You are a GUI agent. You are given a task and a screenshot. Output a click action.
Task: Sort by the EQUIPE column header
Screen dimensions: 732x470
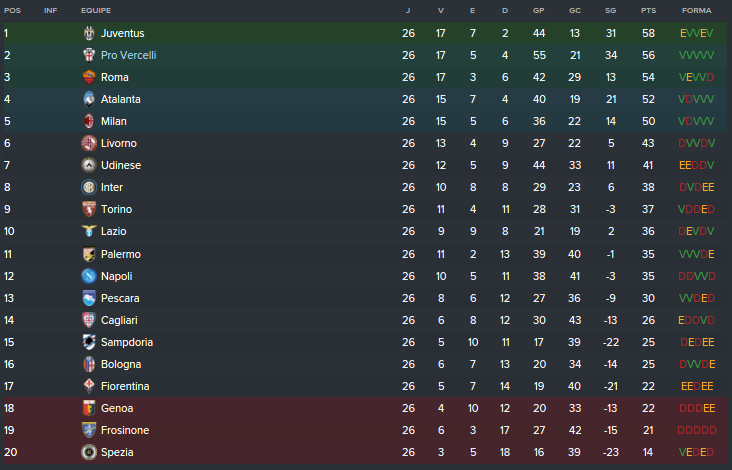(x=95, y=10)
